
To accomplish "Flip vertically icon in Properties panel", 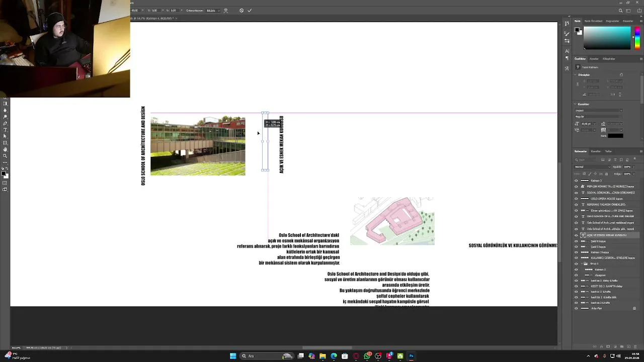I will [620, 94].
